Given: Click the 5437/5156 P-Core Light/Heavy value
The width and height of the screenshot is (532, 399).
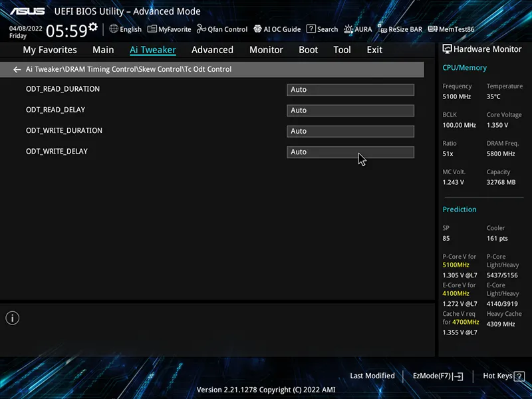Looking at the screenshot, I should pyautogui.click(x=502, y=275).
